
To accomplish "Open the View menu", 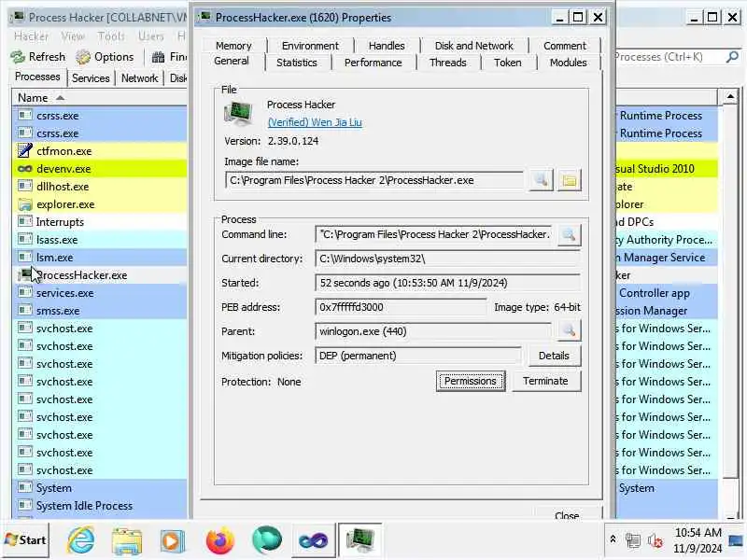I will (73, 36).
